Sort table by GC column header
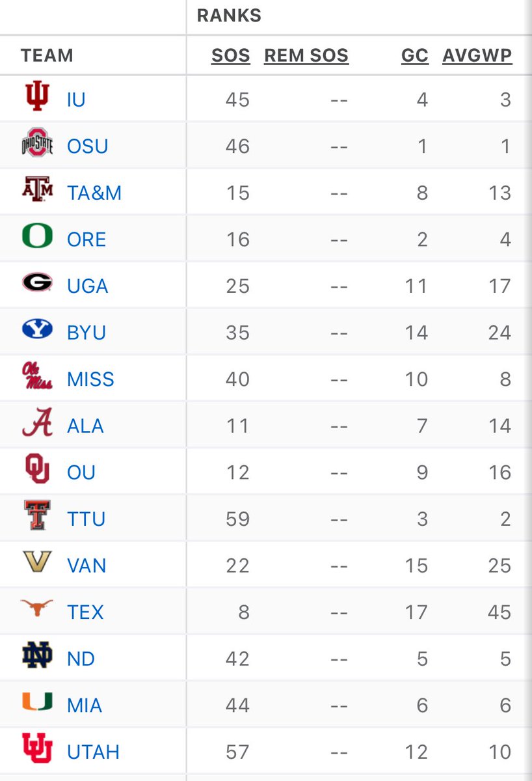This screenshot has width=532, height=781. (415, 56)
